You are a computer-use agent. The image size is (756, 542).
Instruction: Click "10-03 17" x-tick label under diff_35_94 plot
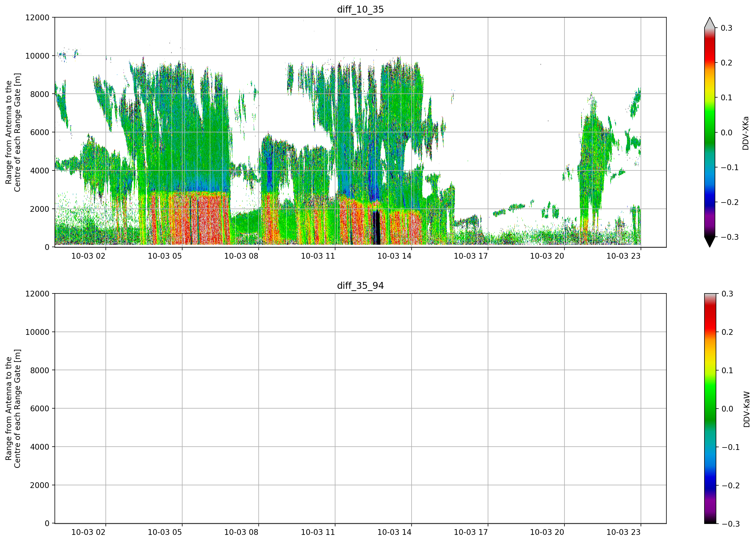pyautogui.click(x=471, y=532)
